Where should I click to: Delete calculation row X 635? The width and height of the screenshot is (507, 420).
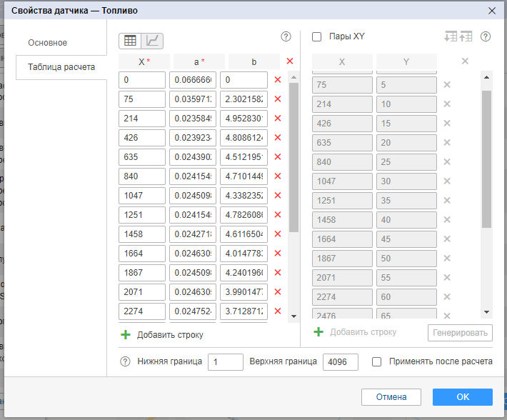[x=278, y=157]
